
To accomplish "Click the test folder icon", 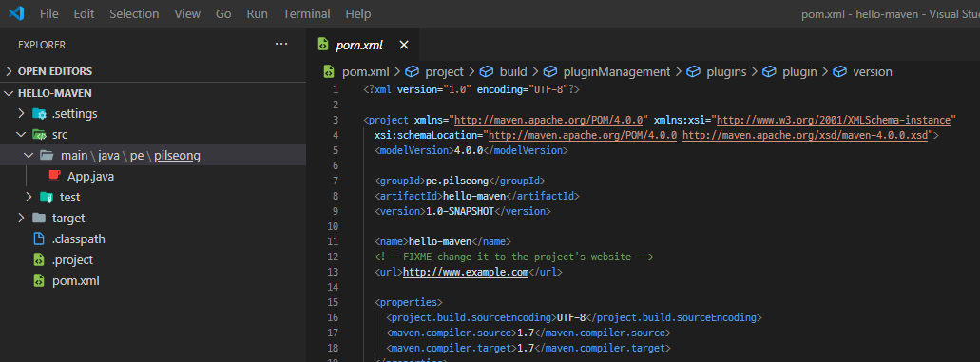I will [x=47, y=197].
